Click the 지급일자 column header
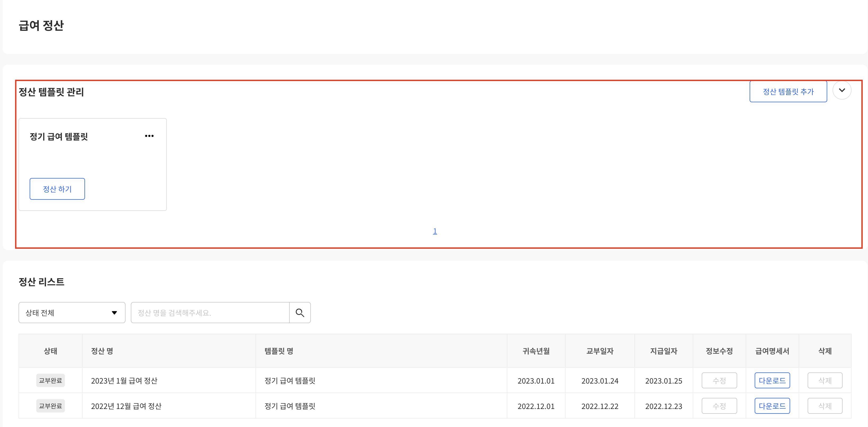The width and height of the screenshot is (868, 427). coord(664,351)
